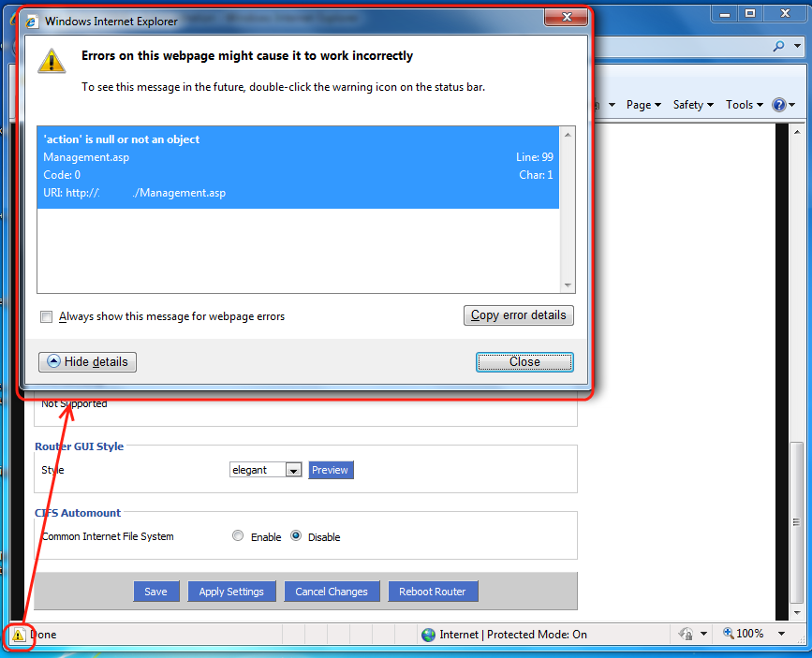Screen dimensions: 812x658
Task: Click the Save button
Action: coord(155,592)
